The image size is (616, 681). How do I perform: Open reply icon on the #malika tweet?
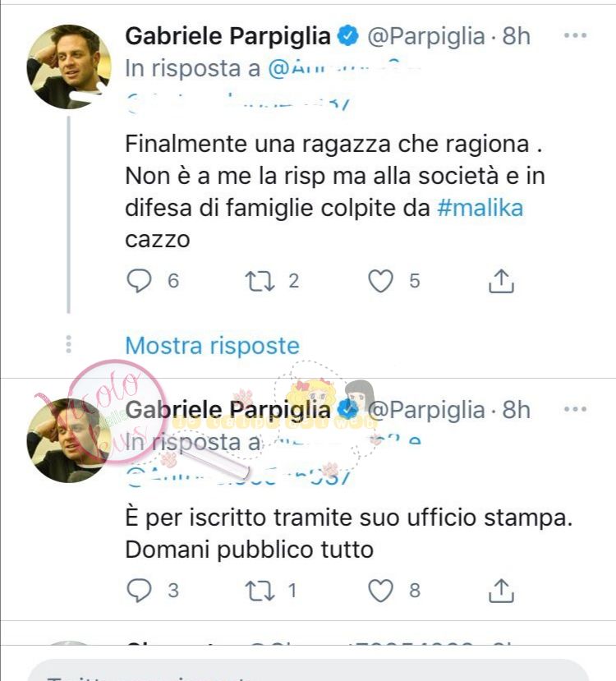point(139,281)
